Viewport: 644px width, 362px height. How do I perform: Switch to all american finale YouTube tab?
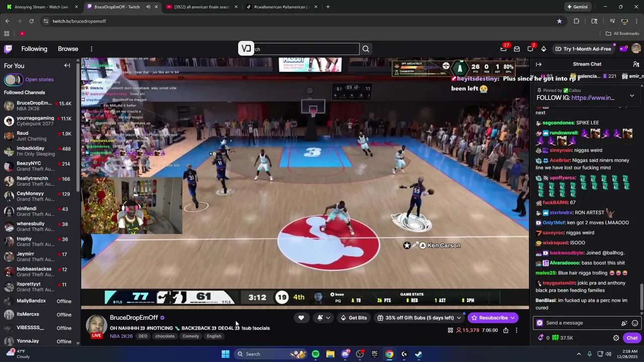coord(201,7)
